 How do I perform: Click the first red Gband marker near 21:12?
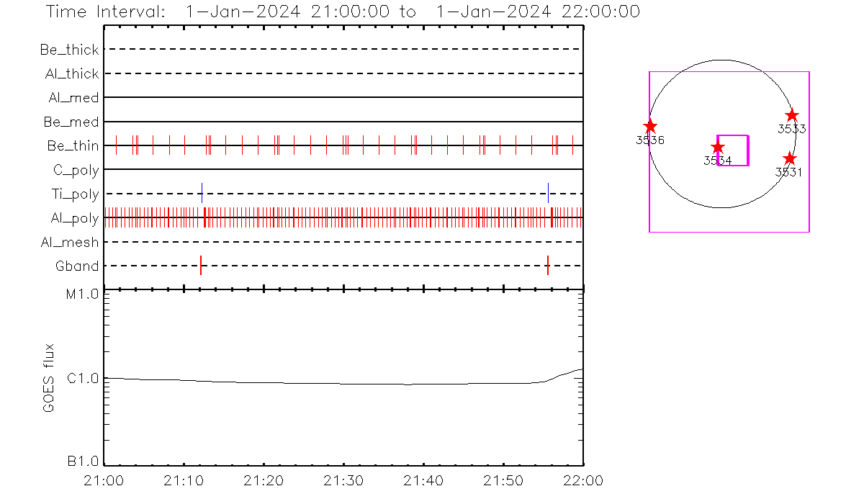pyautogui.click(x=201, y=266)
